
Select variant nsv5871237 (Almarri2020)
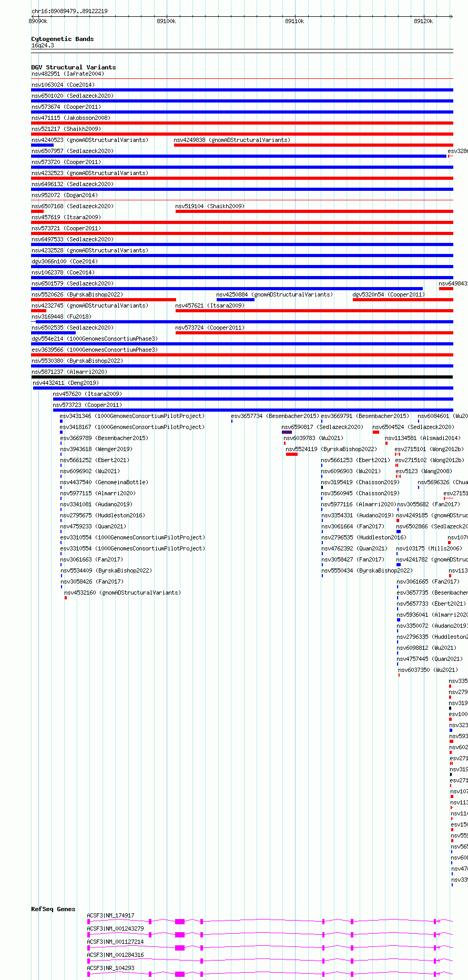(69, 372)
